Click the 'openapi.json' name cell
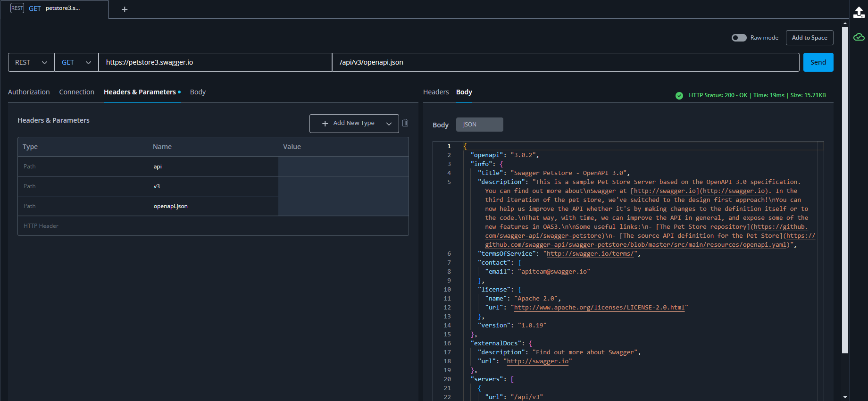This screenshot has width=868, height=401. (213, 206)
